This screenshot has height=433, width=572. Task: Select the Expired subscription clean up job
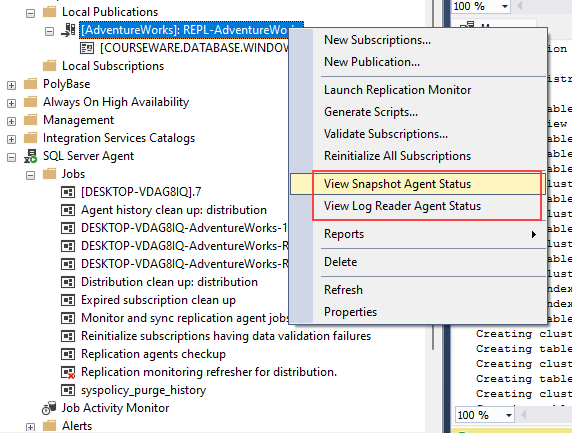[158, 300]
